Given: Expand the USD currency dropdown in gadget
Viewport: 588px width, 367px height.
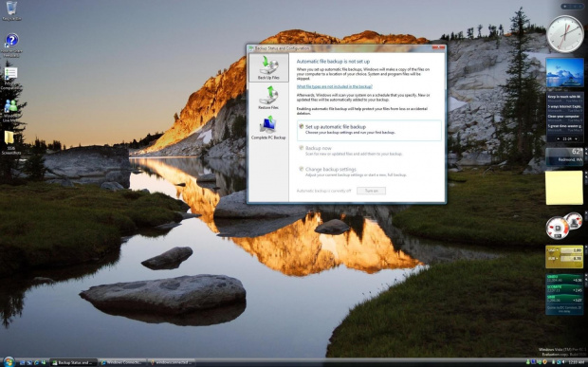Looking at the screenshot, I should pyautogui.click(x=552, y=250).
